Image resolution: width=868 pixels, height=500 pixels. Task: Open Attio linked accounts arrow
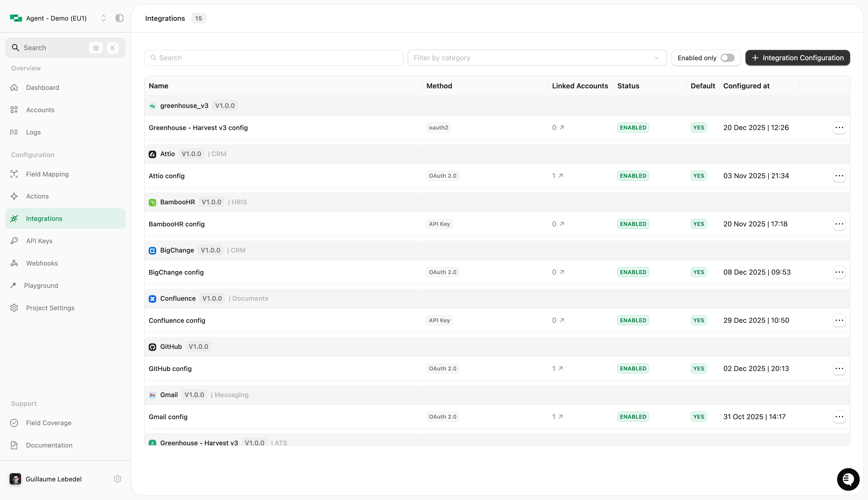coord(560,175)
